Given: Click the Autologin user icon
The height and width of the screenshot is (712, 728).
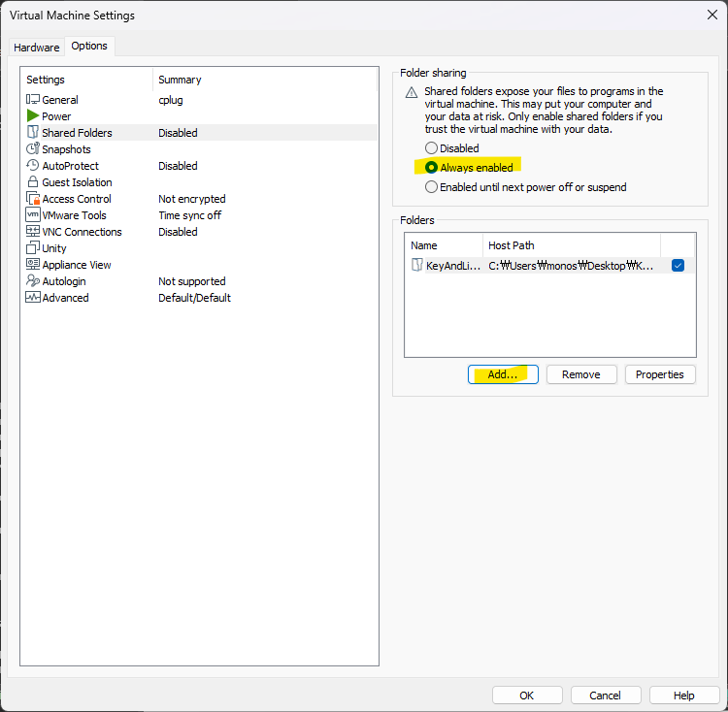Looking at the screenshot, I should pos(32,280).
